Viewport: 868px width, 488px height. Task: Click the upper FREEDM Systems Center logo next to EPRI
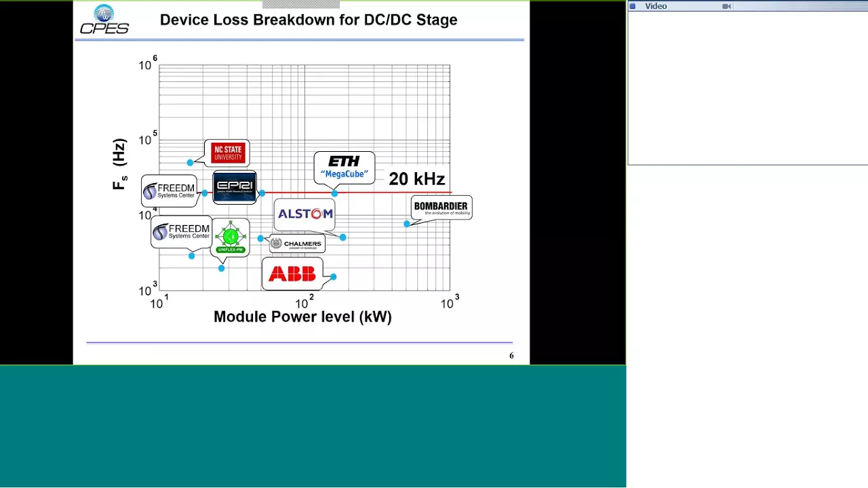point(169,190)
